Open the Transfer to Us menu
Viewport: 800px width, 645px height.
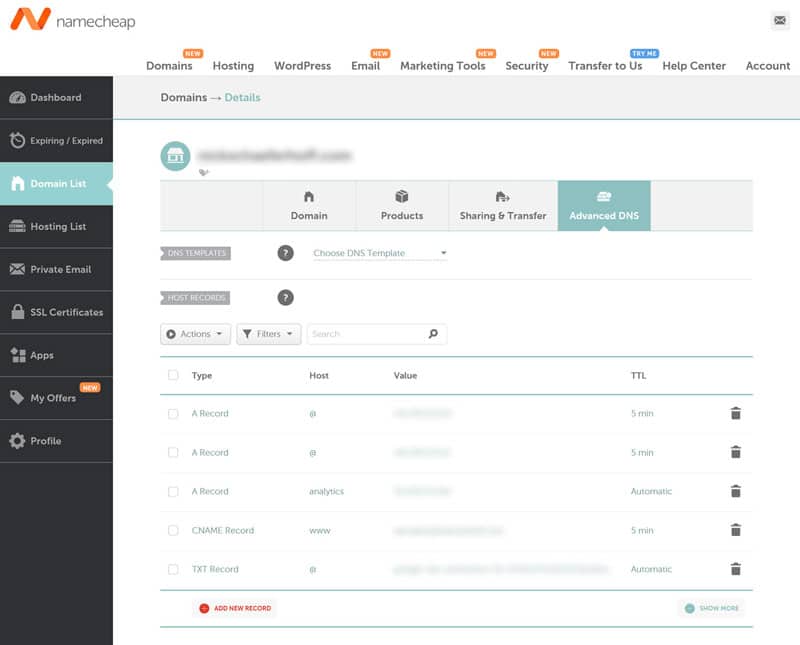[605, 66]
